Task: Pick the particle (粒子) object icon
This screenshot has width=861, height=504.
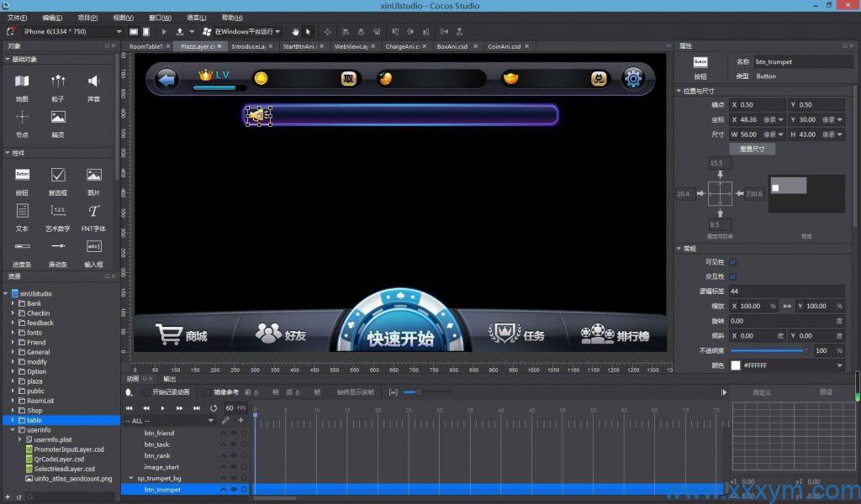Action: point(58,81)
